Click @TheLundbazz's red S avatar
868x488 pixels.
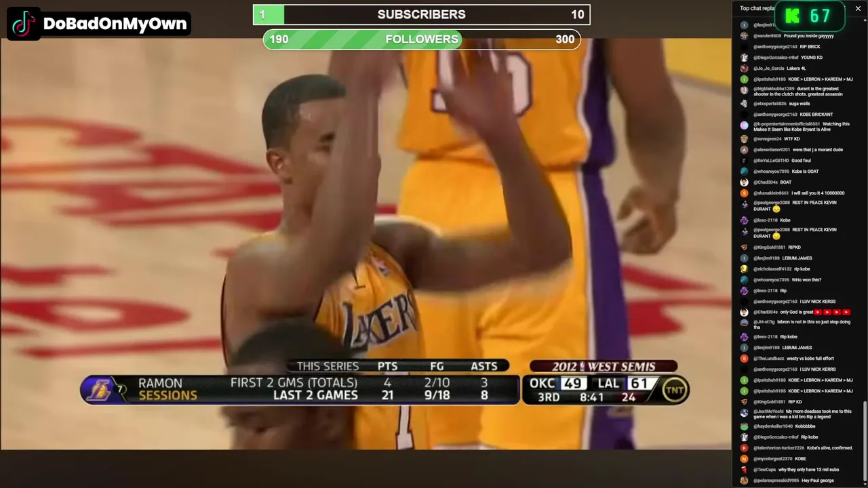tap(744, 359)
